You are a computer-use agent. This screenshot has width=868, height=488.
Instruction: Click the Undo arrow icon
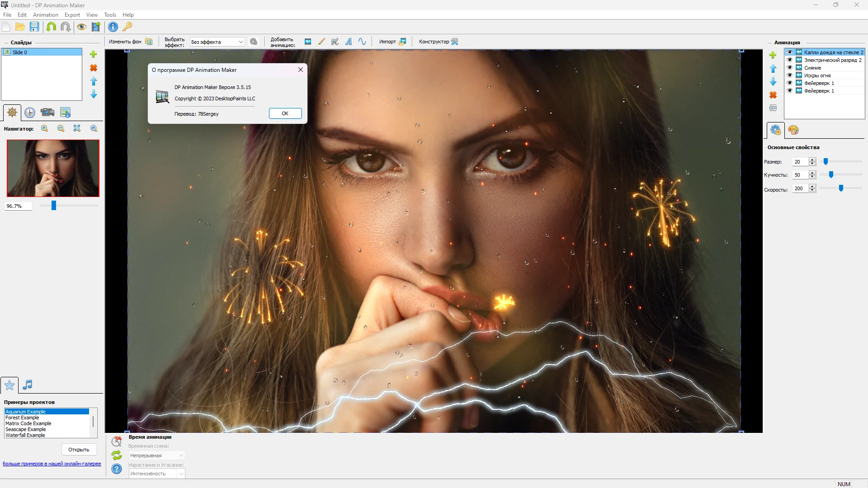(x=51, y=27)
